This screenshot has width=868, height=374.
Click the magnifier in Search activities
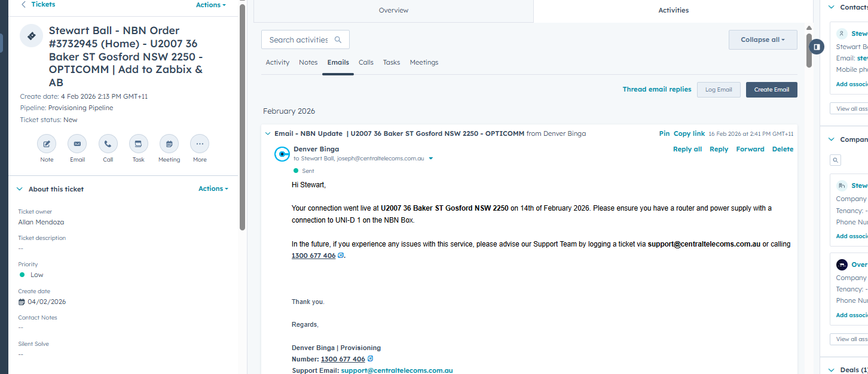pyautogui.click(x=338, y=40)
